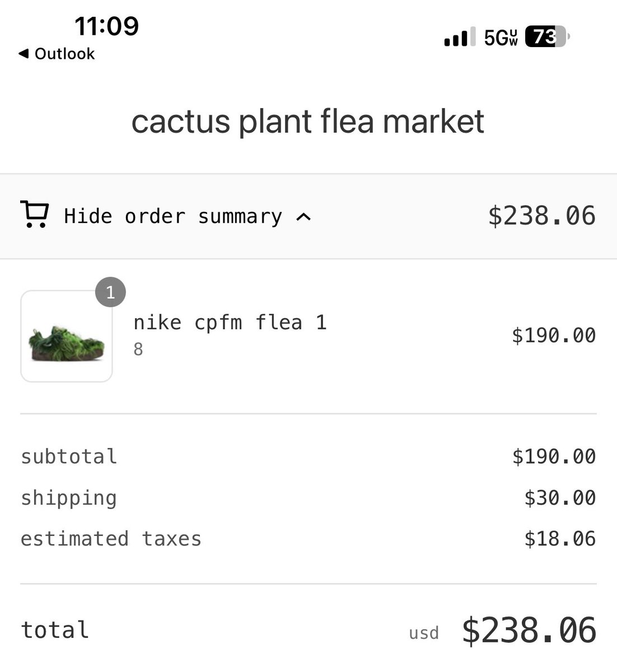This screenshot has height=672, width=617.
Task: Tap the size 8 text under item
Action: point(138,349)
